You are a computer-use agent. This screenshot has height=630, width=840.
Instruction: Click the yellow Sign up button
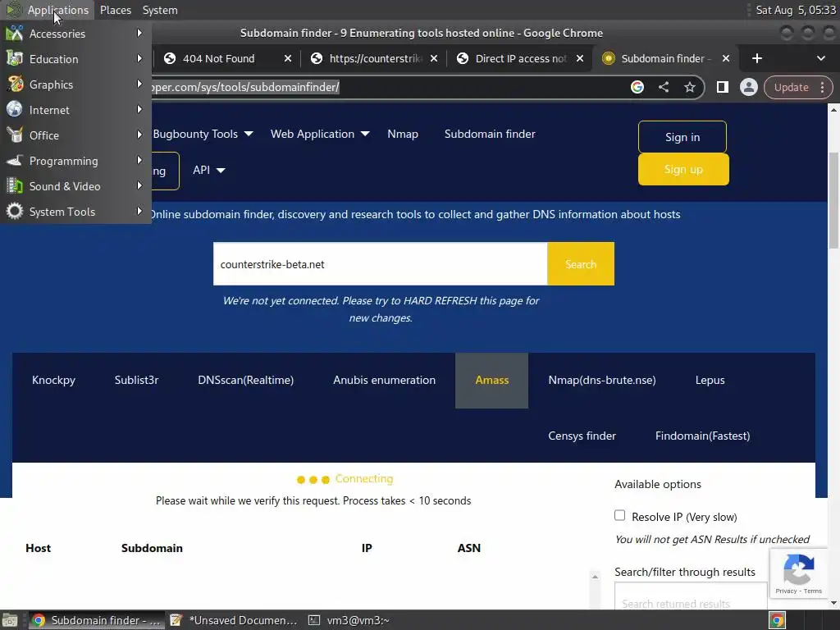pyautogui.click(x=683, y=169)
